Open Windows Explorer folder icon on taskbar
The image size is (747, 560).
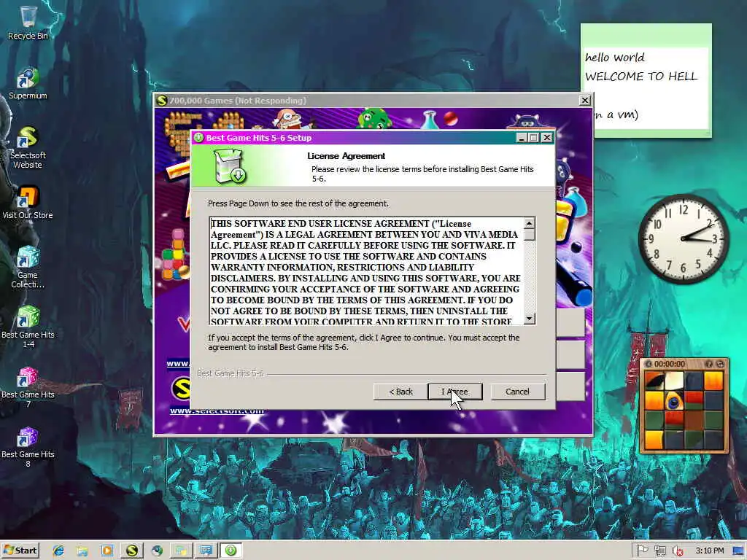[82, 551]
